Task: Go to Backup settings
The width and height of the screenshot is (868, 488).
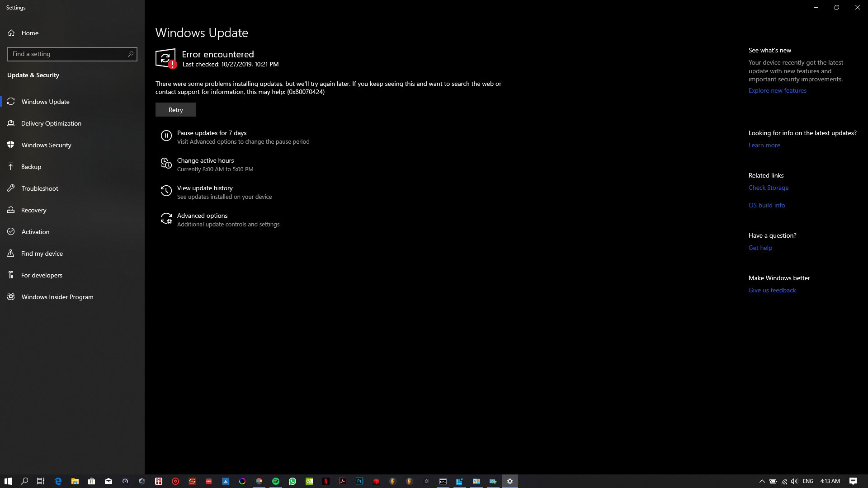Action: point(72,167)
